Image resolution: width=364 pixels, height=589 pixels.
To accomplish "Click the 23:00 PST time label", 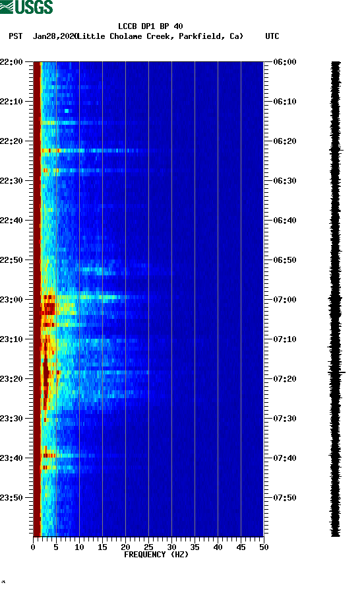I will [11, 300].
